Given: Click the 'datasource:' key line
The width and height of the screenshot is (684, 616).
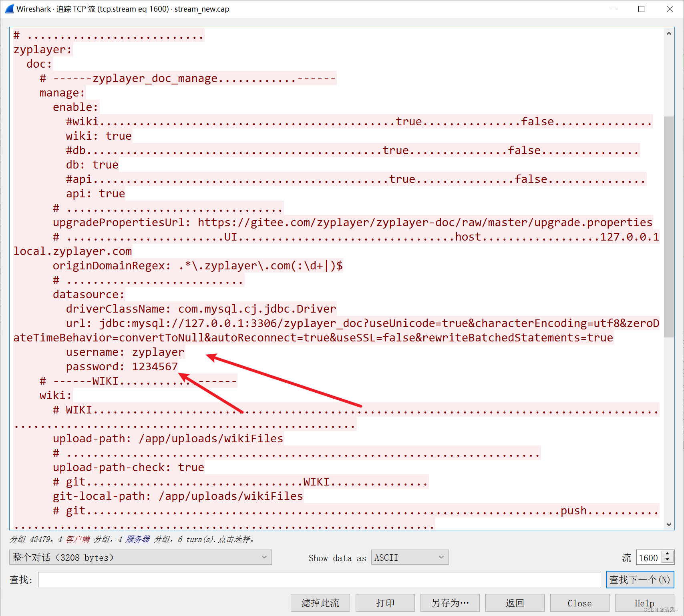Looking at the screenshot, I should tap(89, 295).
